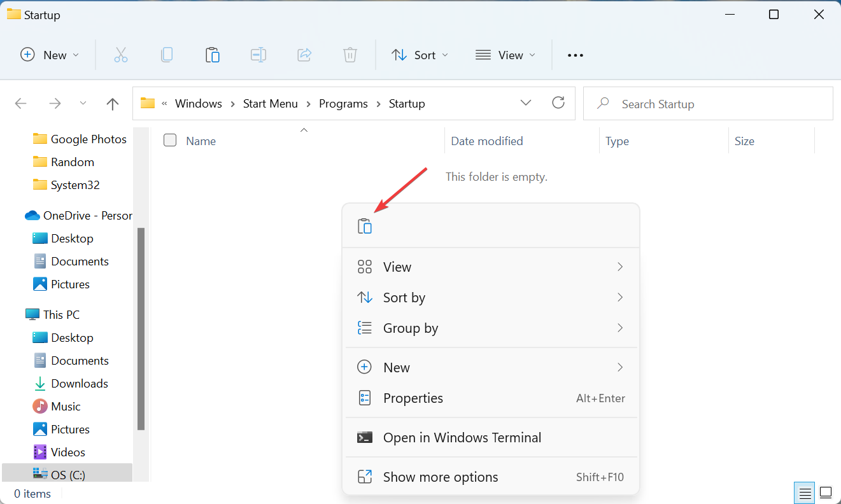Open Properties from the context menu
Image resolution: width=841 pixels, height=504 pixels.
pyautogui.click(x=491, y=398)
